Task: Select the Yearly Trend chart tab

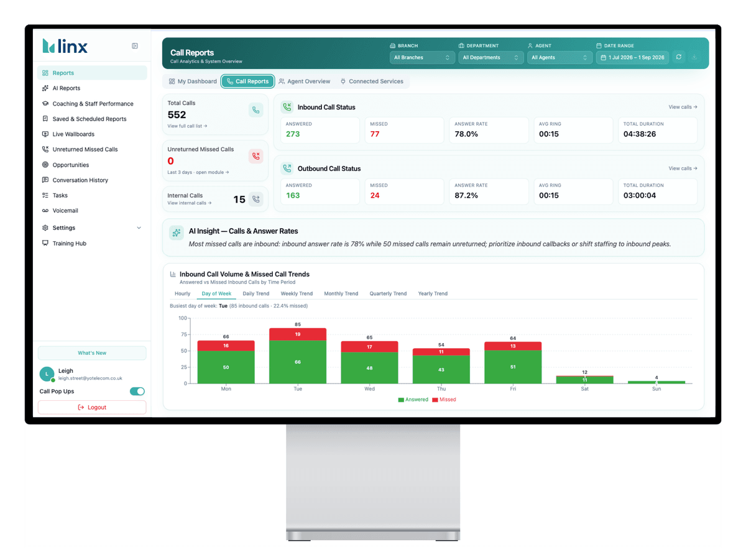Action: pyautogui.click(x=433, y=293)
